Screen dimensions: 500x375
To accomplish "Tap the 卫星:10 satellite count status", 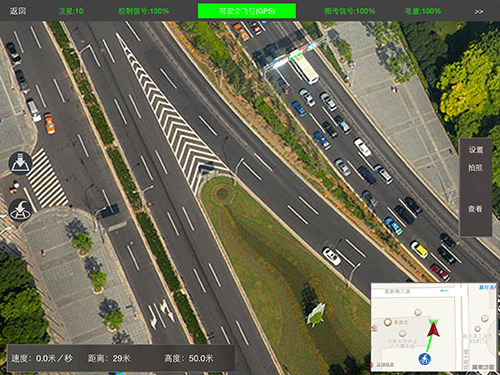I will pyautogui.click(x=71, y=11).
